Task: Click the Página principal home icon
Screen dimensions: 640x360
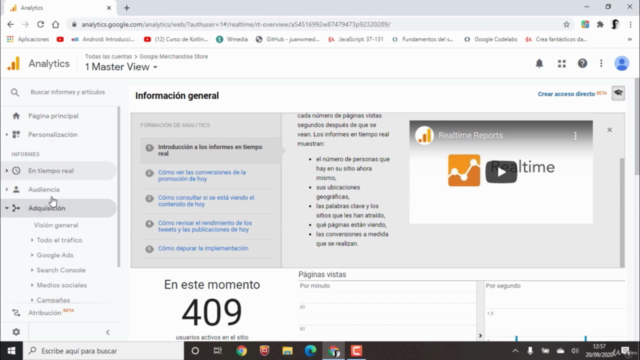Action: click(x=16, y=116)
